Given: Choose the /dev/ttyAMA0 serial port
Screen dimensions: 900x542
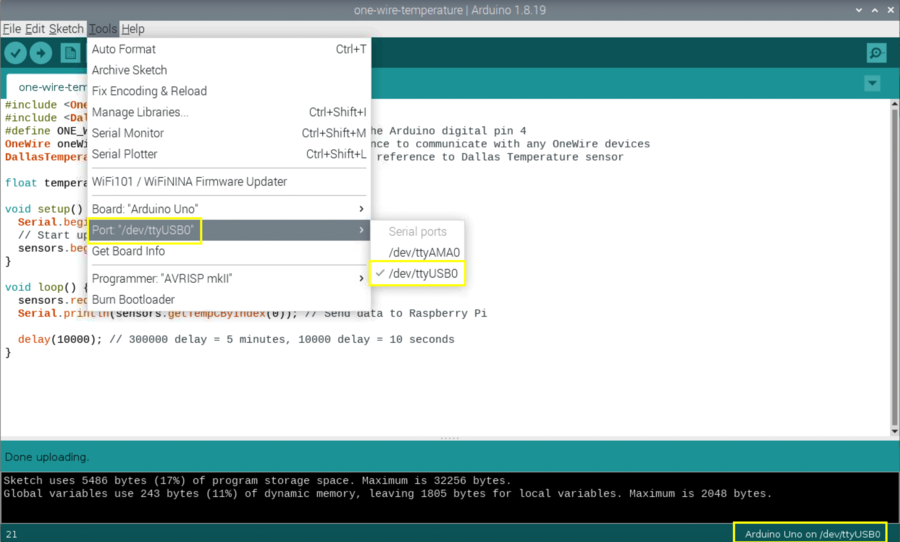Looking at the screenshot, I should (x=423, y=252).
